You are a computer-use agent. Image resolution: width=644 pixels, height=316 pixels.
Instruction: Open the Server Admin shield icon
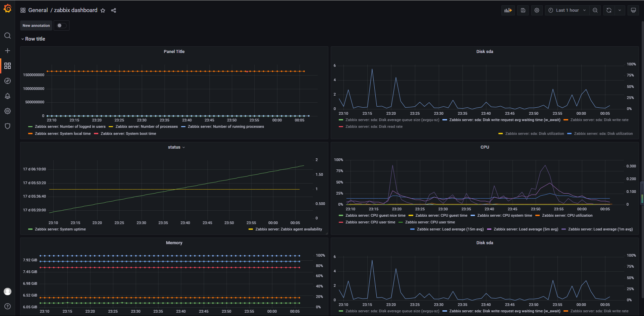click(7, 126)
